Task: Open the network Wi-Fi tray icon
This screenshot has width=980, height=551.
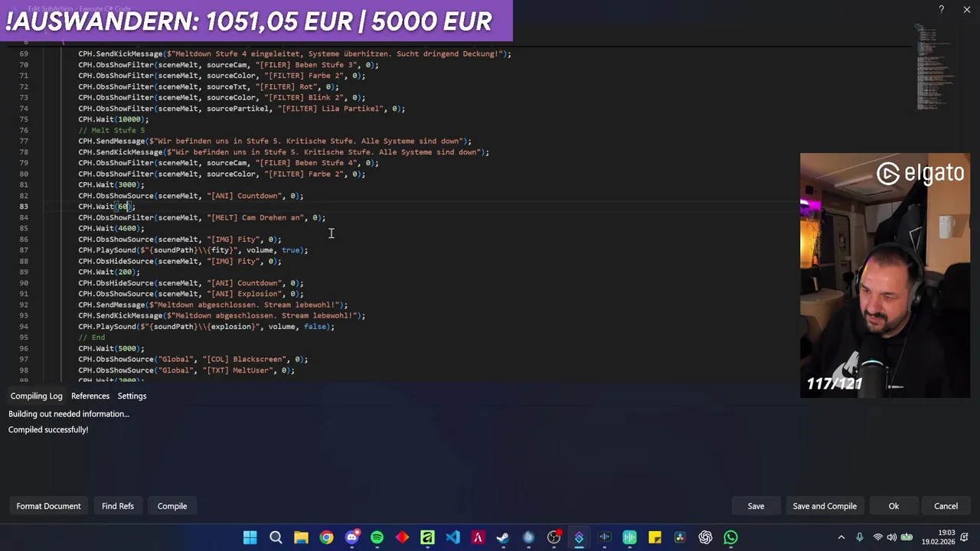Action: 878,537
